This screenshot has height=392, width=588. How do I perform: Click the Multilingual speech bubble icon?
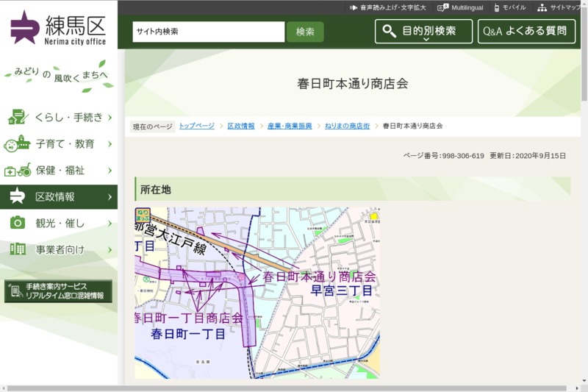442,7
